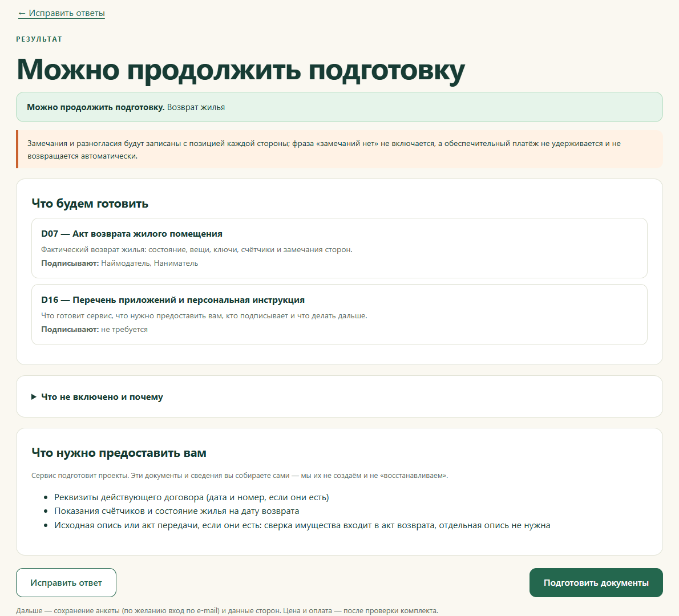The image size is (679, 616).
Task: Click the «Что нужно предоставить вам» heading
Action: [x=119, y=453]
